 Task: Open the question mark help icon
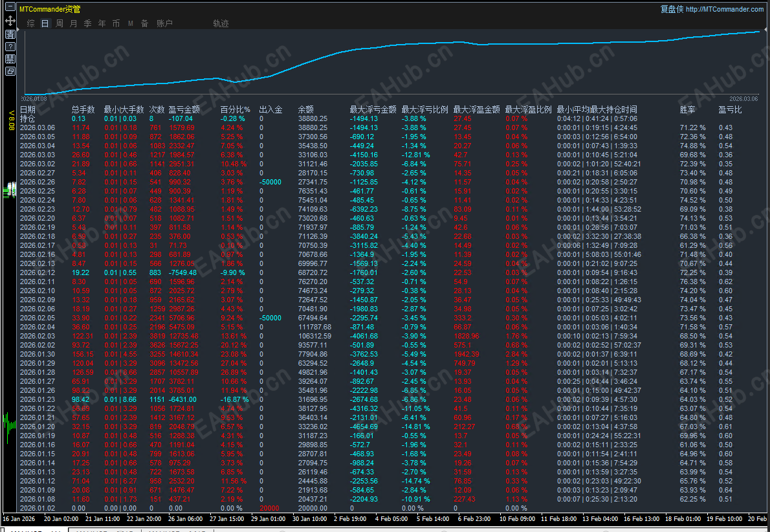10,47
